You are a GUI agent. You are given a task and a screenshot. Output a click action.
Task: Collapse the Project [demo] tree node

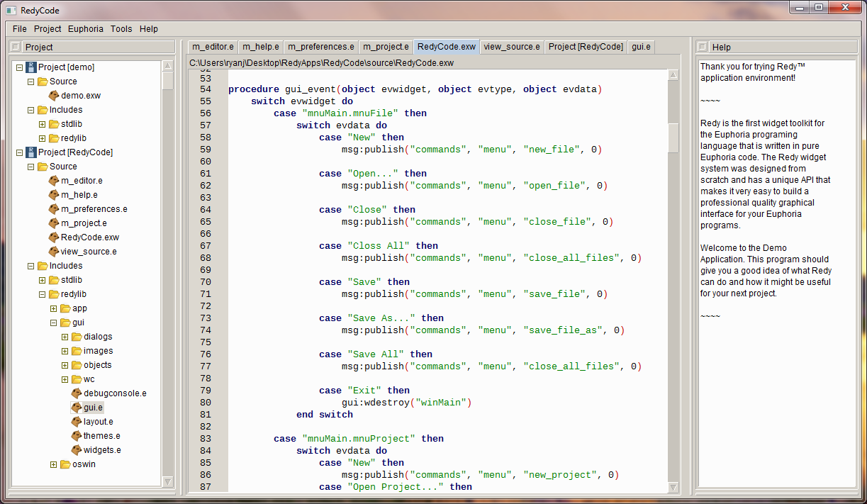(19, 67)
